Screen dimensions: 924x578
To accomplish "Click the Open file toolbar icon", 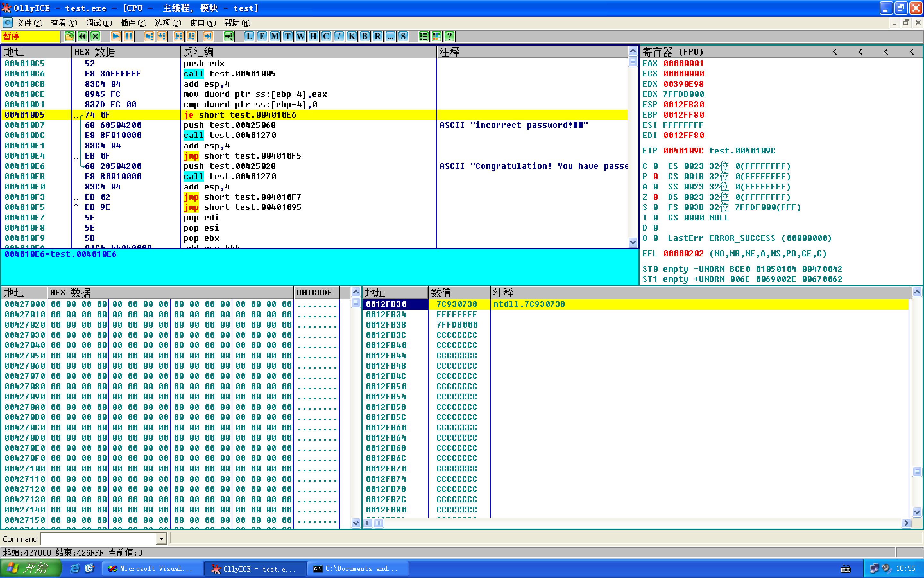I will [x=70, y=36].
